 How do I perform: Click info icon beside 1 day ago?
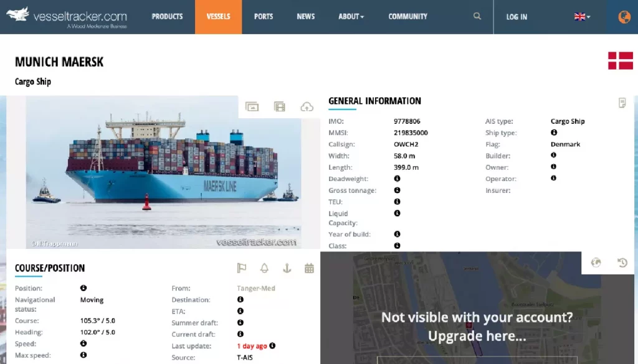pyautogui.click(x=272, y=345)
